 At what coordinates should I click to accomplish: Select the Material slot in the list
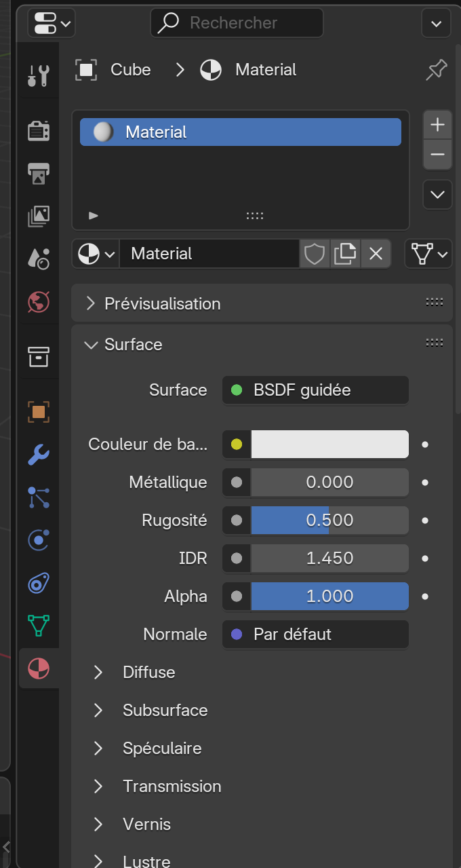point(240,132)
